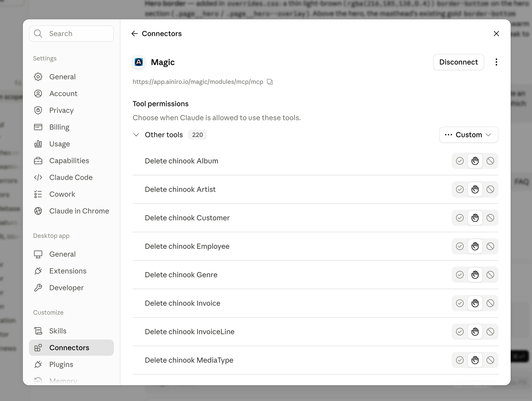Block the Delete chinook Customer tool

490,218
